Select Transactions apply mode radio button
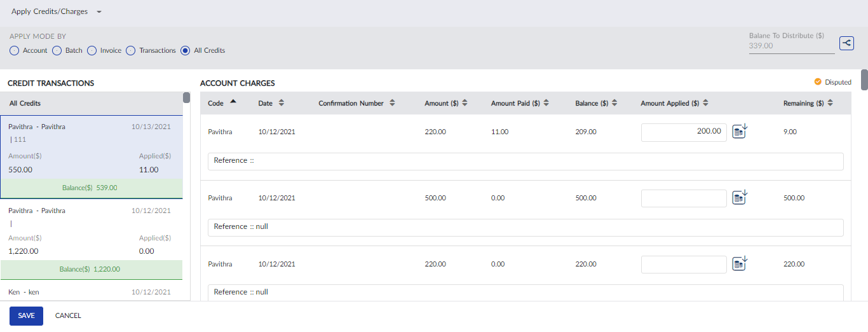The width and height of the screenshot is (868, 332). click(131, 50)
